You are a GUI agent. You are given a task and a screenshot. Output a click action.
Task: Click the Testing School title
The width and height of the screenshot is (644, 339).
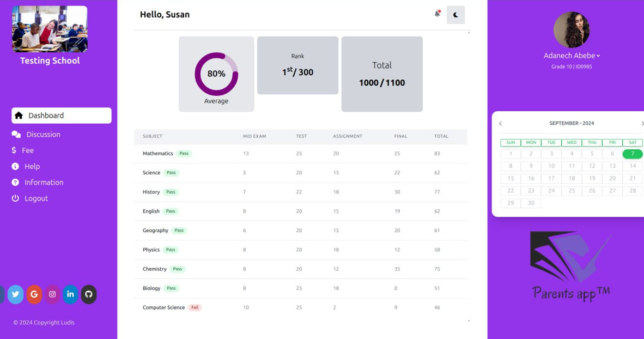[x=50, y=61]
